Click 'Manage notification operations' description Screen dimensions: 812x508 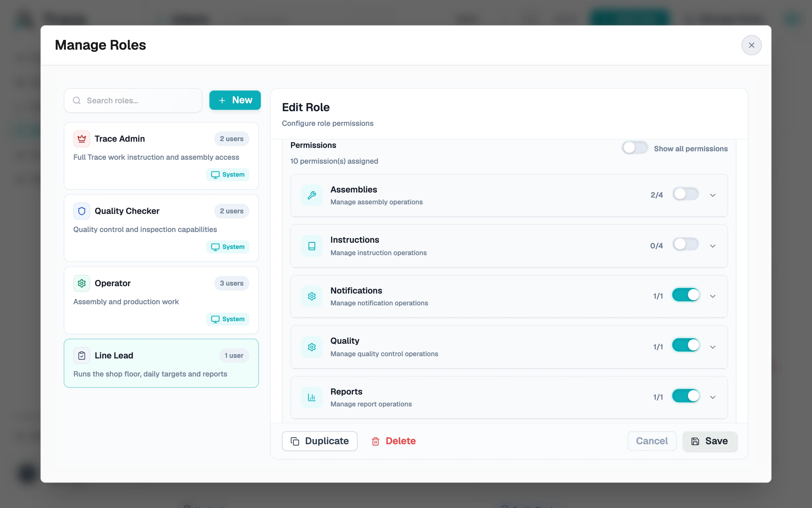point(379,303)
